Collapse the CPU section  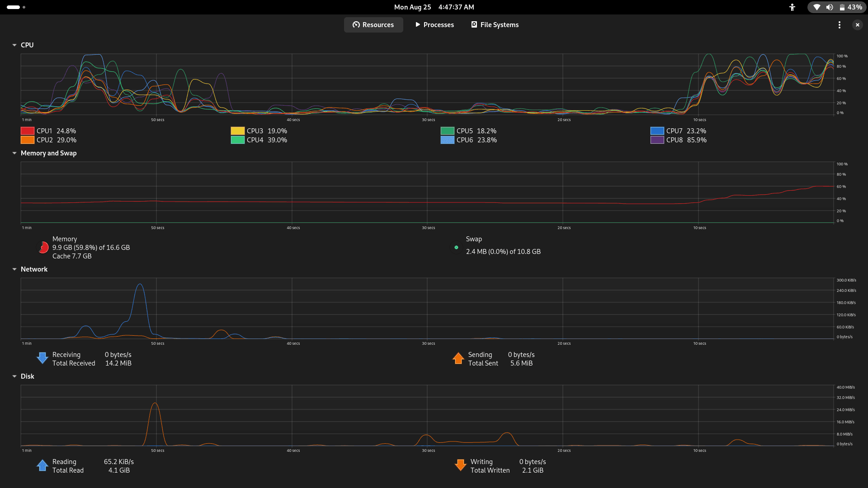point(14,45)
